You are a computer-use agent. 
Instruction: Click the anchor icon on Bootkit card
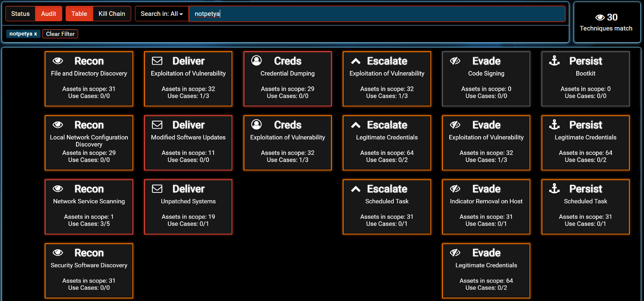[x=554, y=61]
